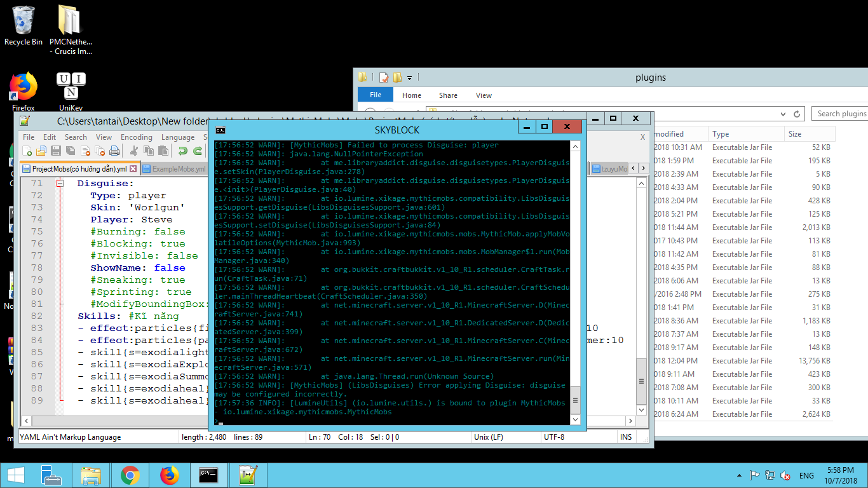Close the ProjectMobs tab with its red X
Image resolution: width=868 pixels, height=488 pixels.
coord(133,169)
